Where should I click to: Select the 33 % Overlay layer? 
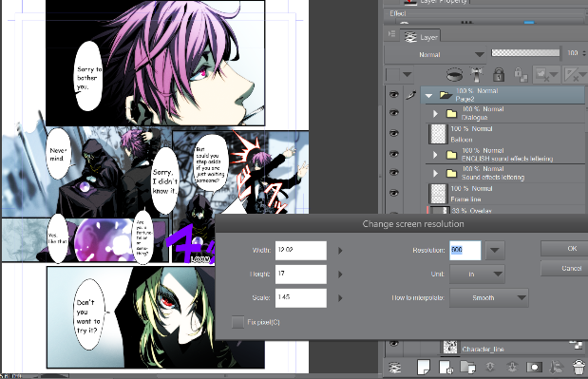505,211
